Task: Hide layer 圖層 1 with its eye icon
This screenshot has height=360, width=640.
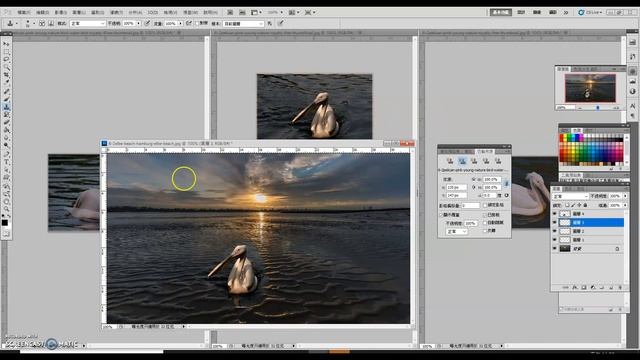Action: point(554,240)
